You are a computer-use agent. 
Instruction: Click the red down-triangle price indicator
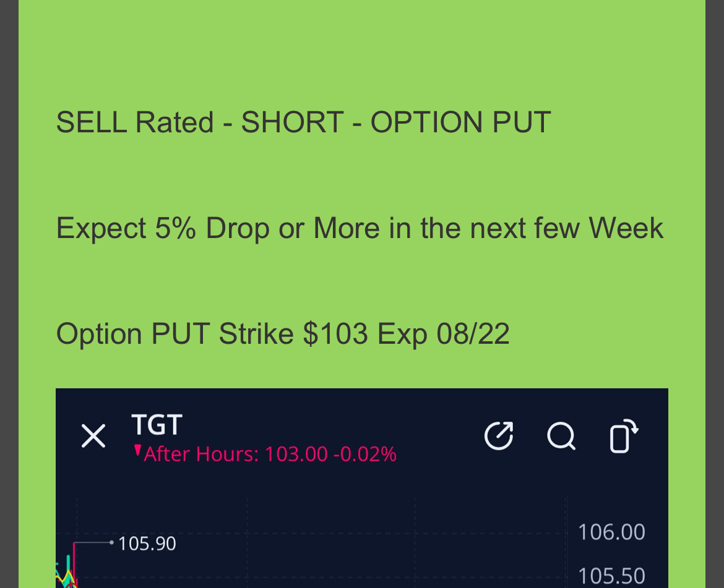(137, 451)
